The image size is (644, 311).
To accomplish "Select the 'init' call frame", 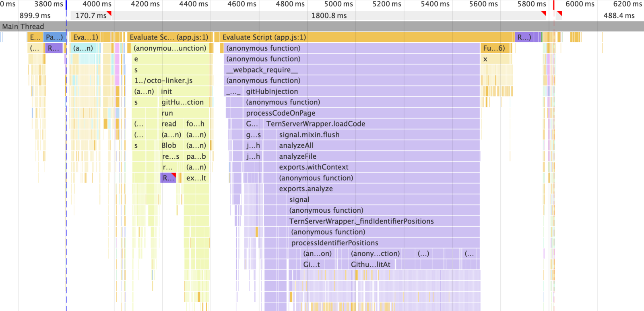I will (184, 91).
